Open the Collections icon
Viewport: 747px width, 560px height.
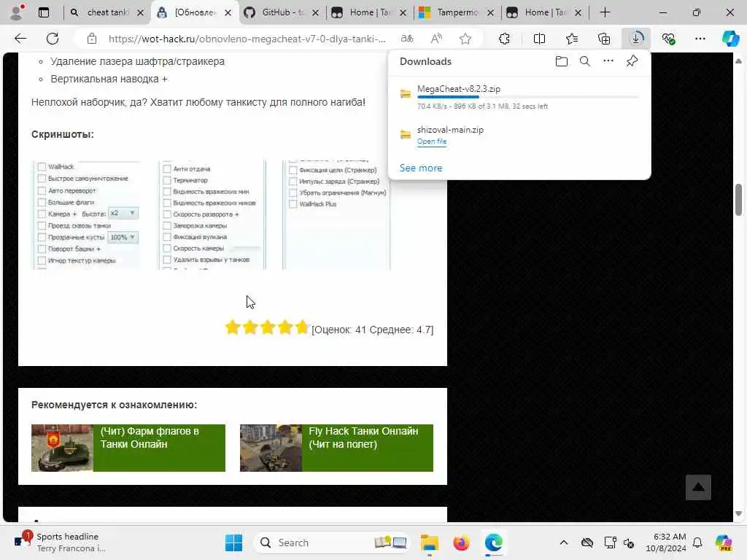pyautogui.click(x=604, y=39)
